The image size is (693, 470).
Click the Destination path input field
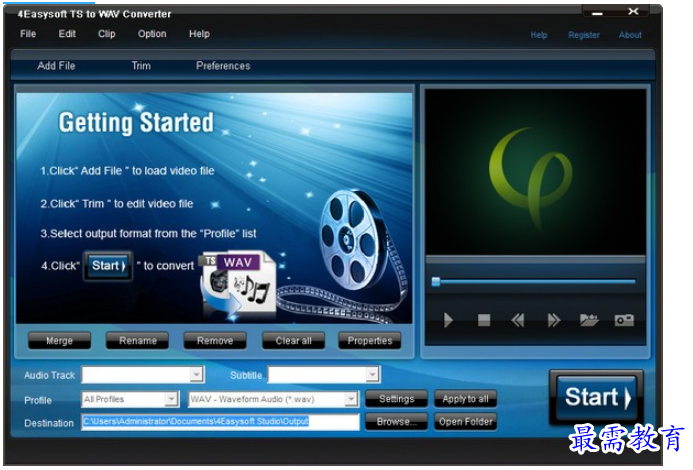tap(220, 422)
